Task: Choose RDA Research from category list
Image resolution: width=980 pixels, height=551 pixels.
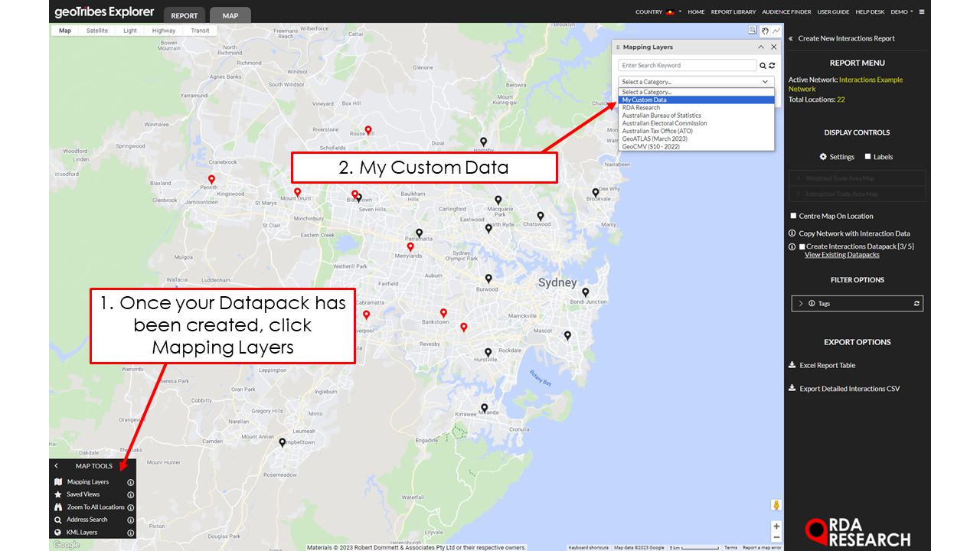Action: coord(696,108)
